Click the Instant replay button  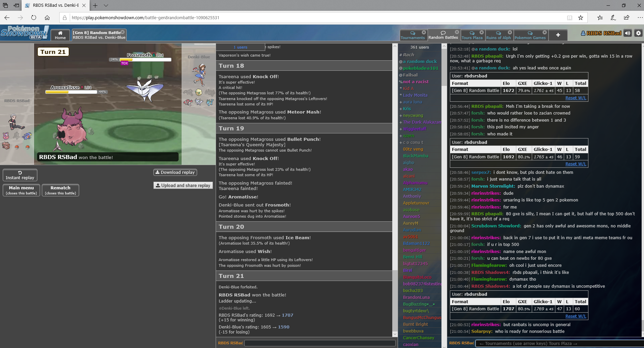click(20, 175)
